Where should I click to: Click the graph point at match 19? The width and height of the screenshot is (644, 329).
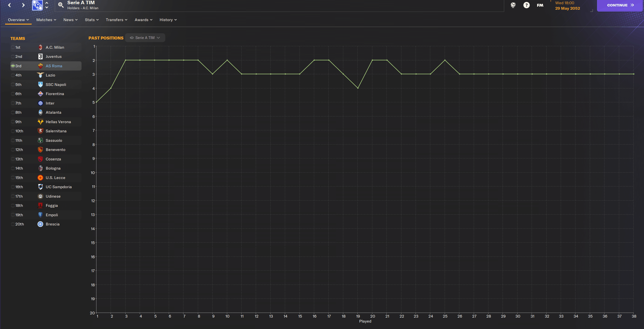tap(358, 88)
